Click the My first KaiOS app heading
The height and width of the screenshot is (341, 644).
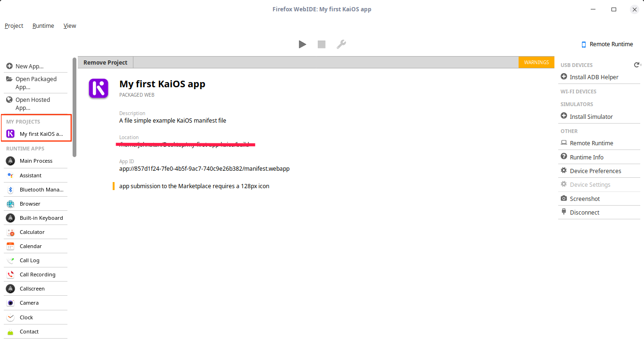click(162, 84)
